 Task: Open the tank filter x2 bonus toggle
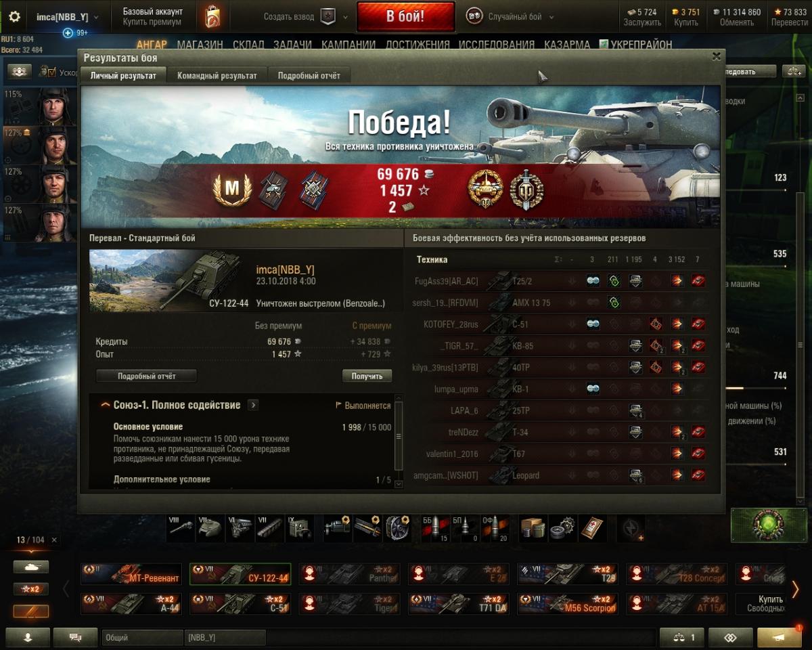click(30, 589)
